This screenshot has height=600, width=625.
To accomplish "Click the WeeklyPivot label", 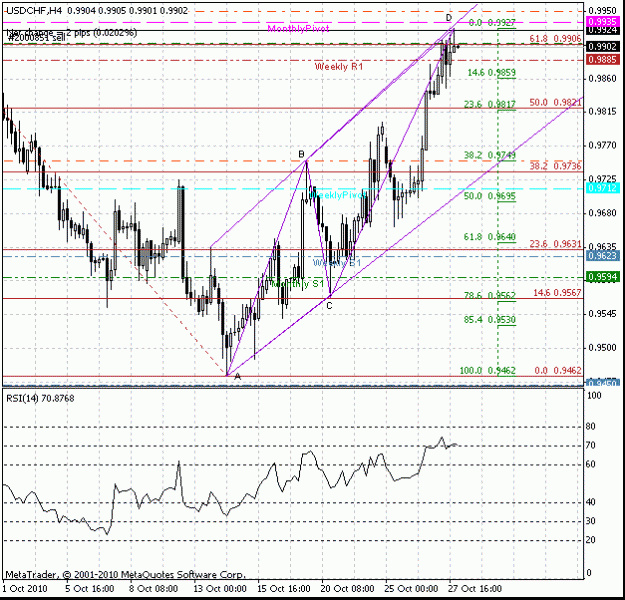I will click(x=338, y=195).
